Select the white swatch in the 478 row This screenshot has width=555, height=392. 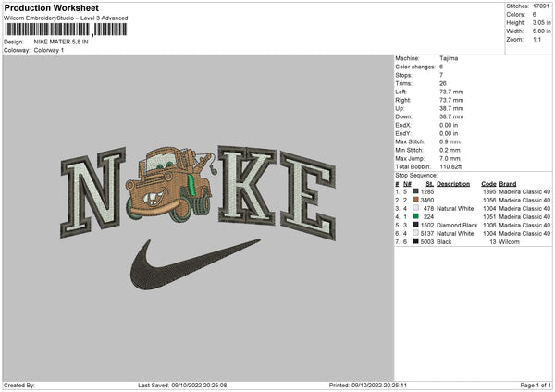coord(415,208)
